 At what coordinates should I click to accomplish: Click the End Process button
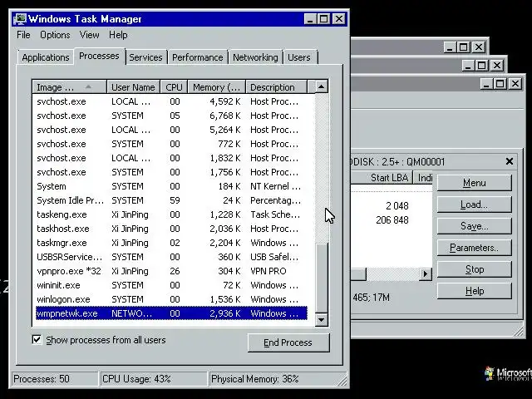[288, 342]
